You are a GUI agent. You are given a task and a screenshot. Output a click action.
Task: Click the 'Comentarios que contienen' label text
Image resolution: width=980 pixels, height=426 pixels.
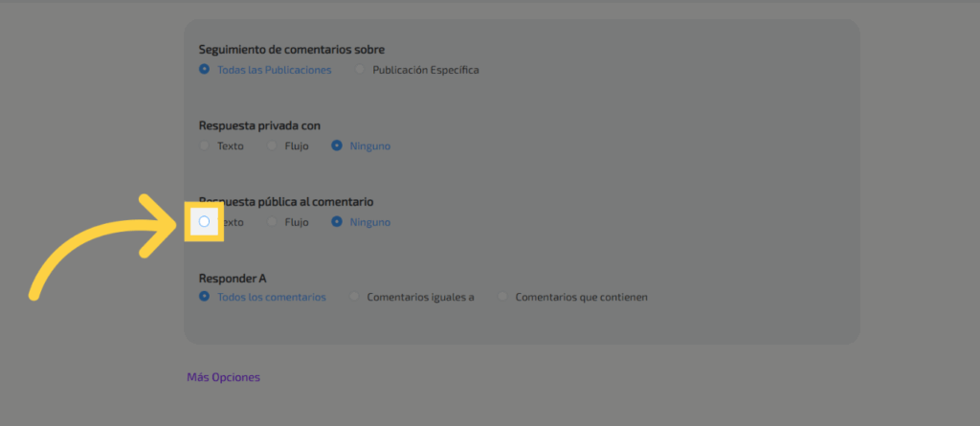581,297
